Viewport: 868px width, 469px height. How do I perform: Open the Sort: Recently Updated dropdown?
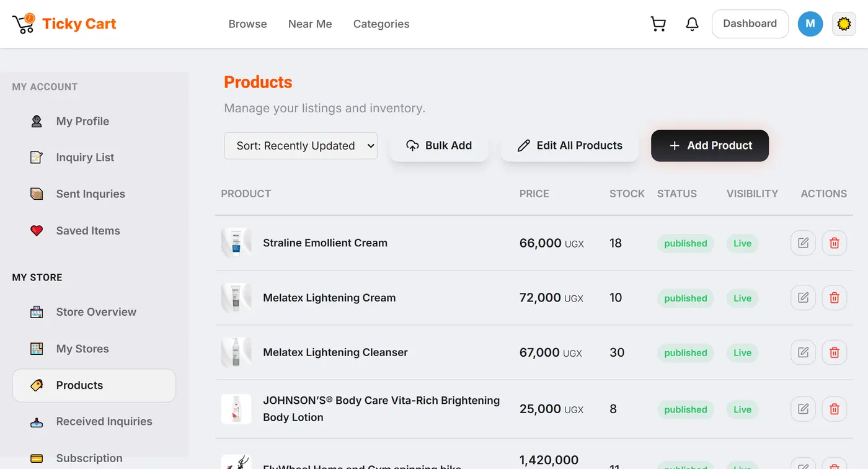pos(301,146)
